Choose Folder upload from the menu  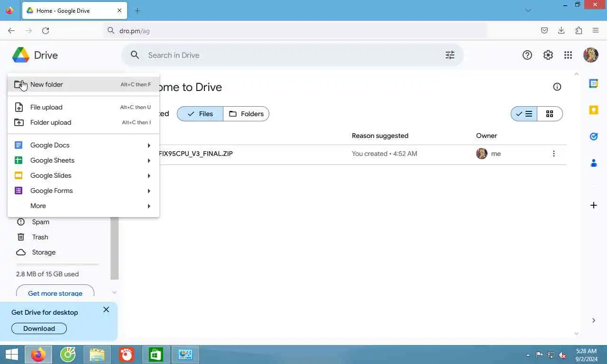pyautogui.click(x=83, y=122)
